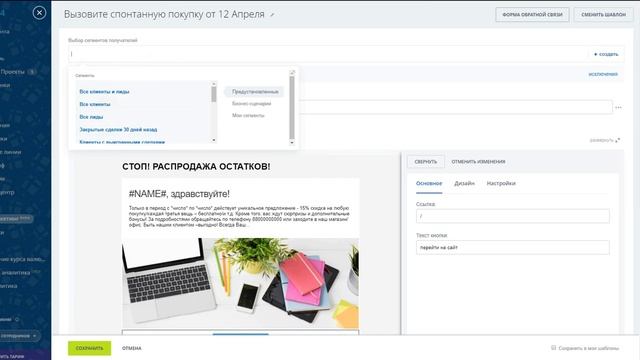640x360 pixels.
Task: Click 'Отменить изменения' button
Action: click(x=478, y=162)
